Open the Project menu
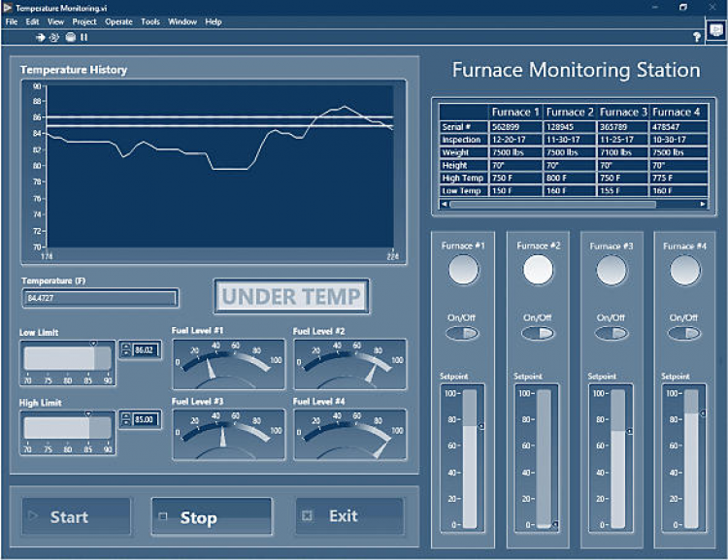Viewport: 728px width, 560px height. point(84,21)
